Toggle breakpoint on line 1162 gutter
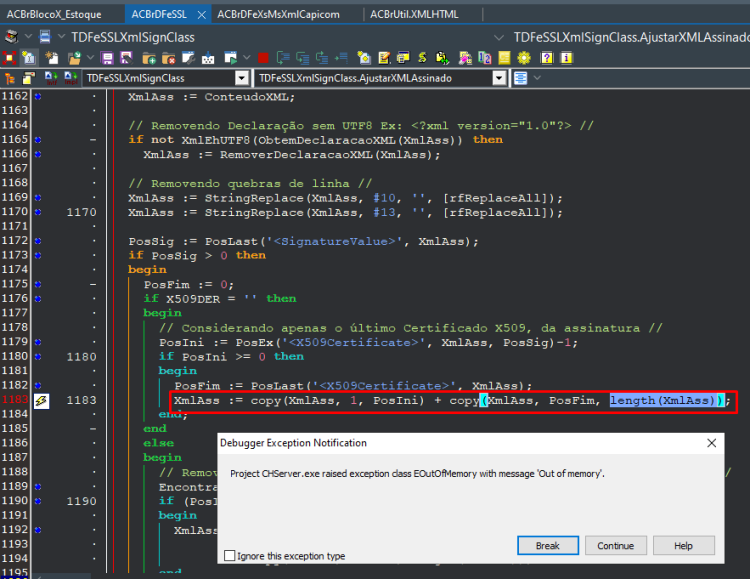 [38, 96]
